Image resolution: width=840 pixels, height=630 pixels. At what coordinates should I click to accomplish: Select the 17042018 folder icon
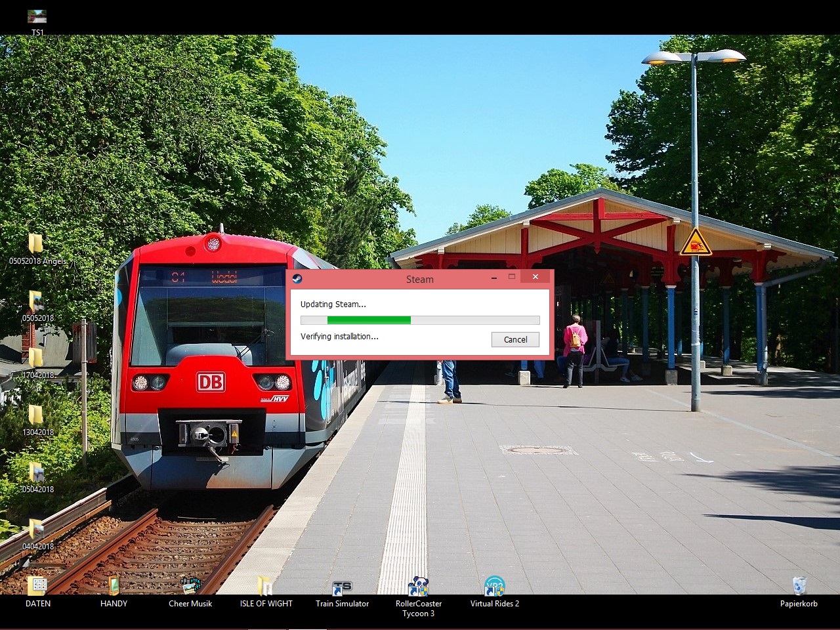pos(35,358)
